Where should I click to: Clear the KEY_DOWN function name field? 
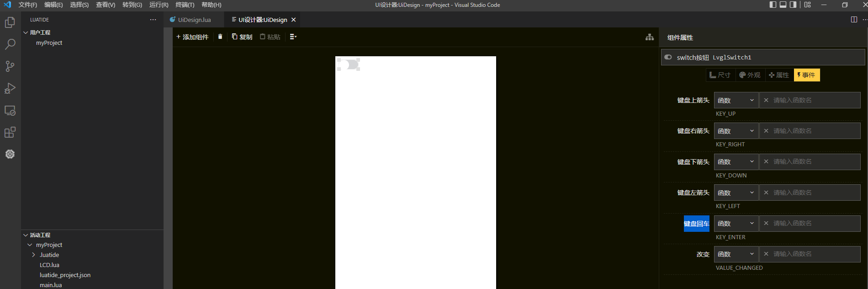766,161
